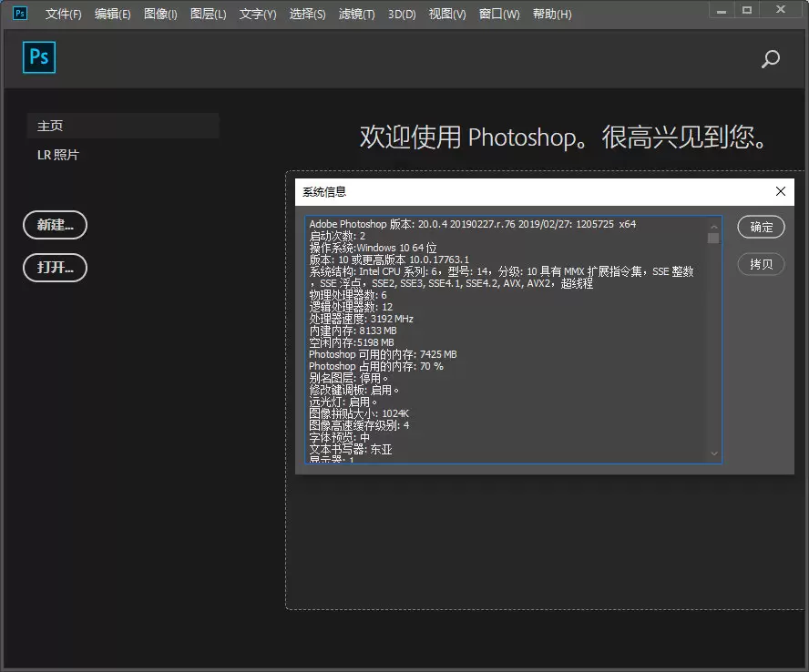Open the 窗口(W) menu

pos(499,14)
